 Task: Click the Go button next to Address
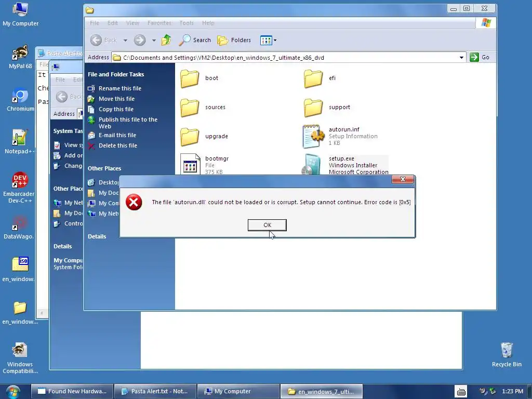[480, 57]
